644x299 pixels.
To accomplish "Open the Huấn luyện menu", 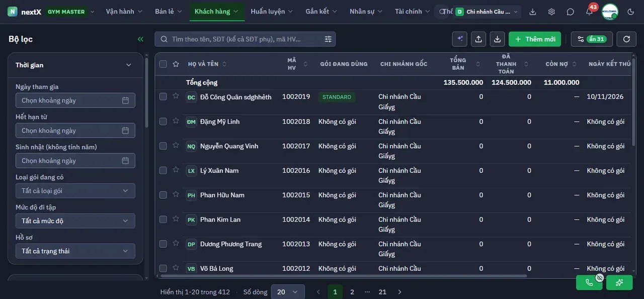I will [272, 12].
